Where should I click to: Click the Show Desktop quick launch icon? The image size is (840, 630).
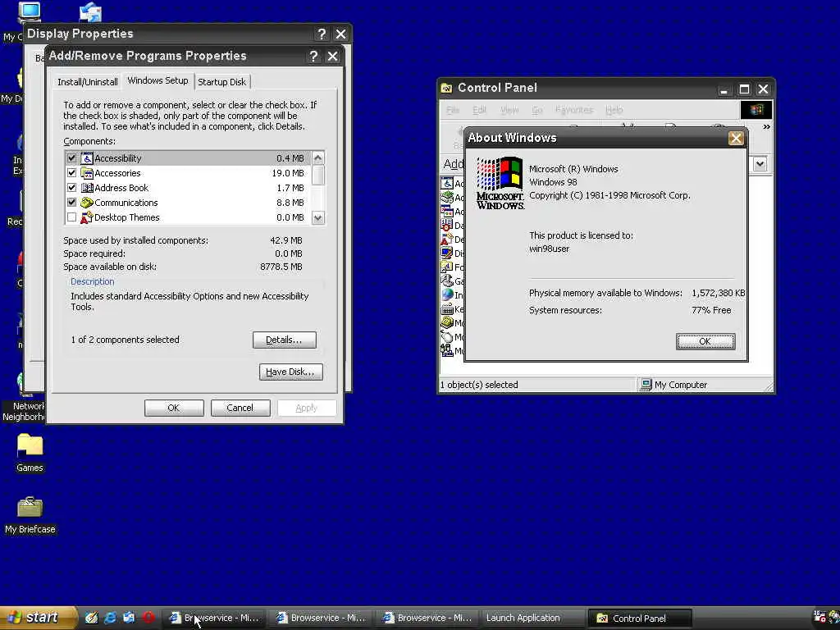[x=92, y=618]
